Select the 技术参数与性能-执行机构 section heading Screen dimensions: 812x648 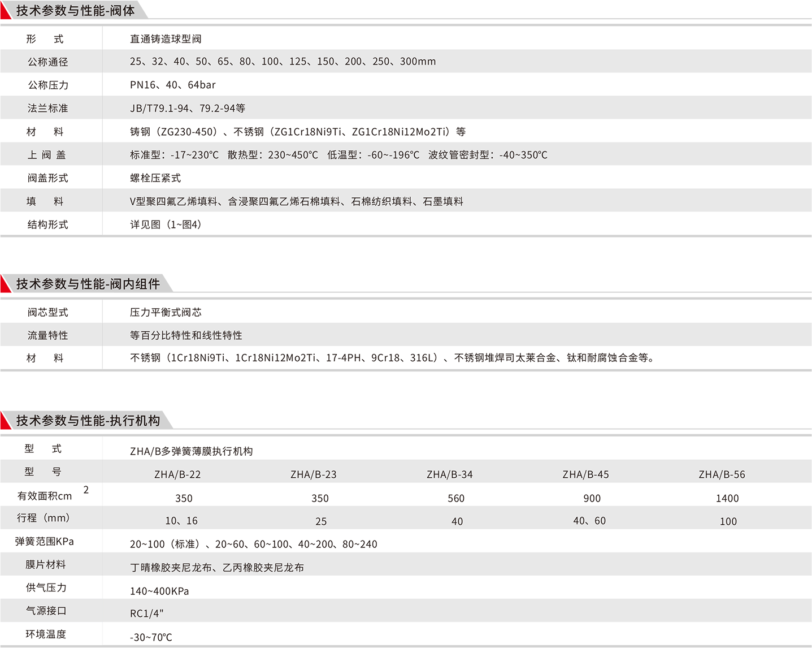pyautogui.click(x=88, y=421)
